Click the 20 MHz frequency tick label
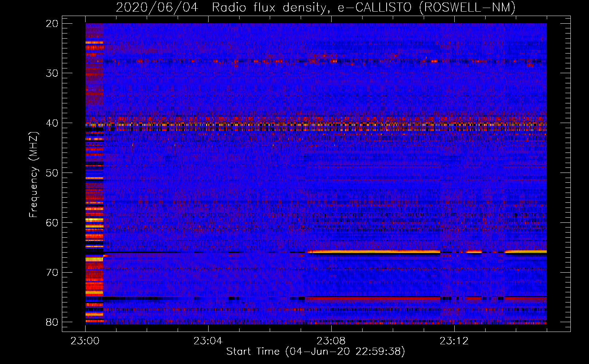Viewport: 589px width, 364px height. point(52,23)
